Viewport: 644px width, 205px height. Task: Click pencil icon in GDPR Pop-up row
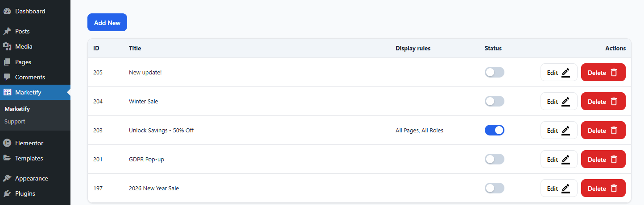tap(566, 160)
